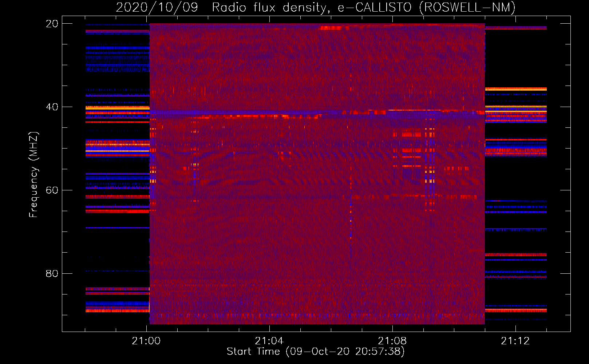Click the plot title with date 2020/10/09

coord(316,7)
